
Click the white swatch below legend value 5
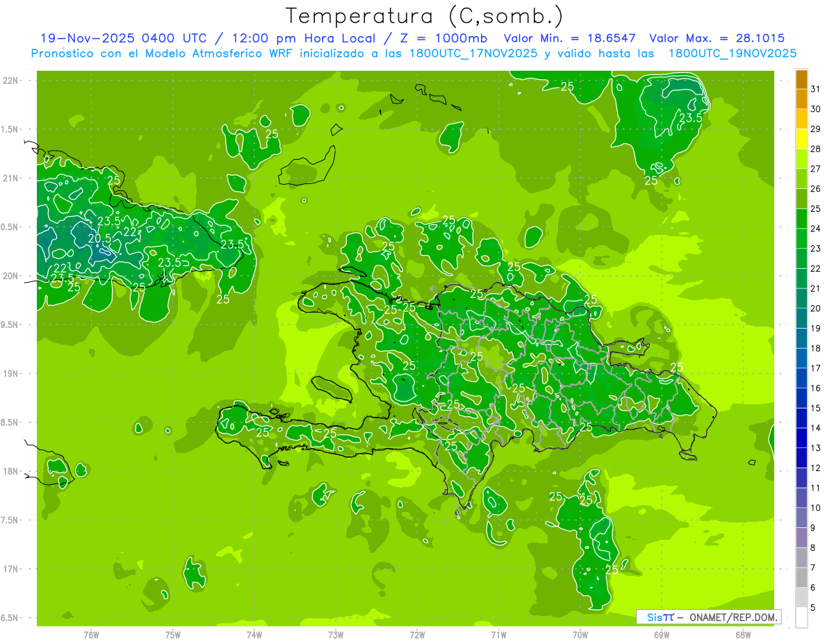tap(801, 618)
